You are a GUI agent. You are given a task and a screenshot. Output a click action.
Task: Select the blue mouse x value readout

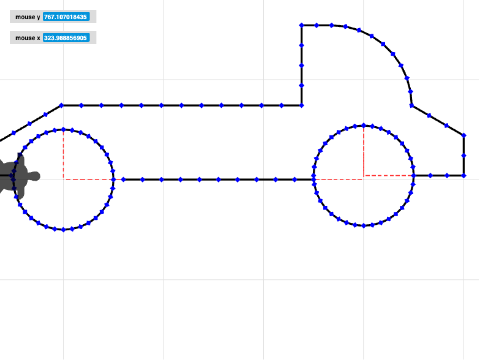point(66,38)
